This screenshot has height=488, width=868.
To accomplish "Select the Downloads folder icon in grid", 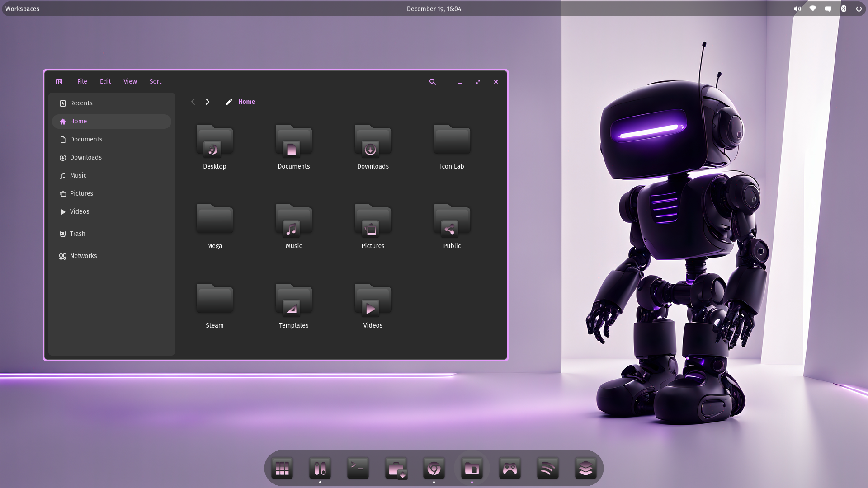I will [x=373, y=141].
